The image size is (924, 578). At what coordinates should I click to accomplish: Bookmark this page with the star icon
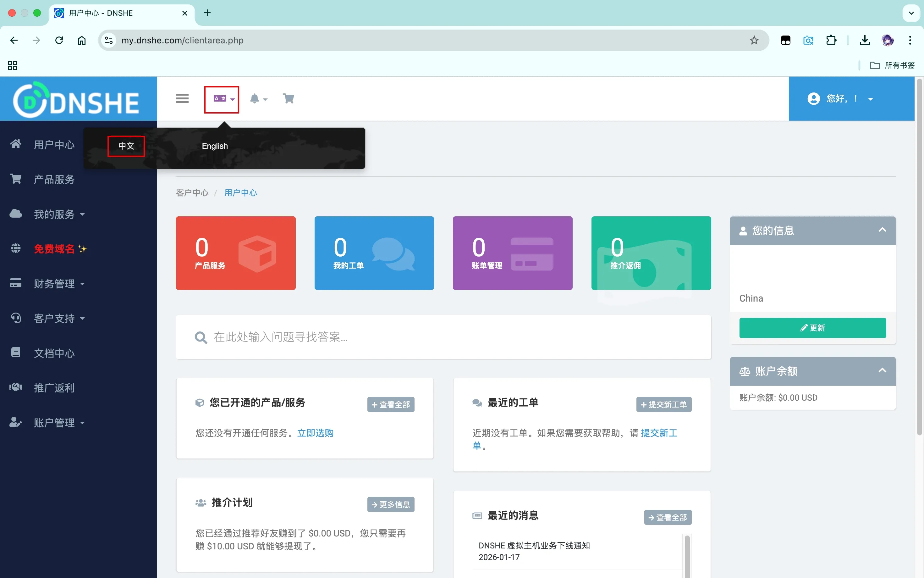point(754,40)
